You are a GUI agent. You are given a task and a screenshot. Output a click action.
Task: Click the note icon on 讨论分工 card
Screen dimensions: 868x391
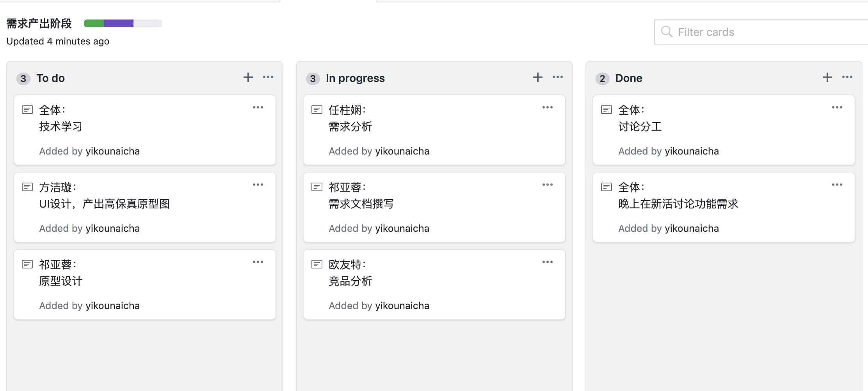click(607, 110)
